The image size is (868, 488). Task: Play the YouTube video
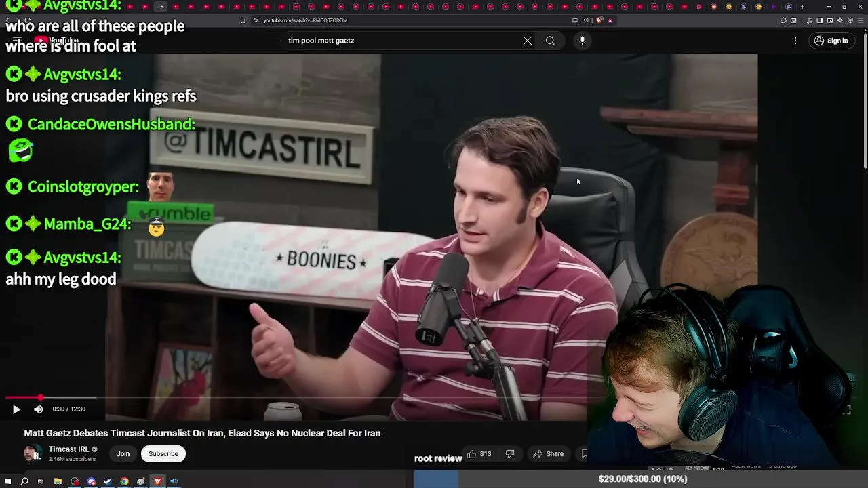click(16, 409)
